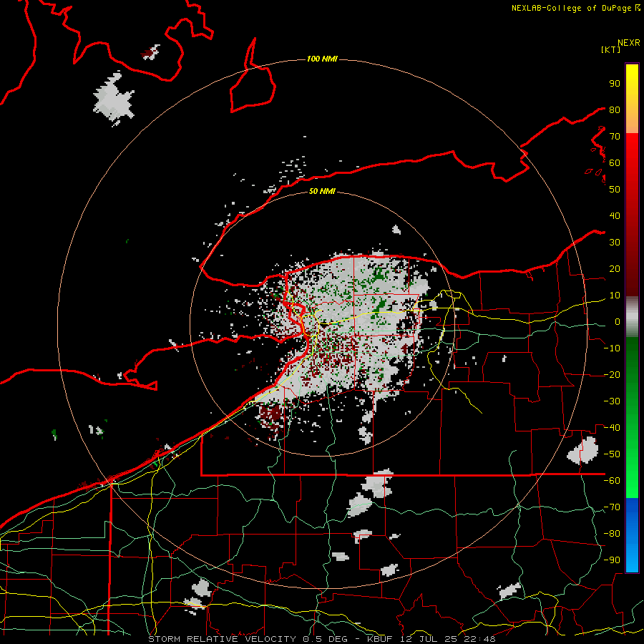Click the positive 50 scale value
Image resolution: width=644 pixels, height=644 pixels.
[615, 190]
